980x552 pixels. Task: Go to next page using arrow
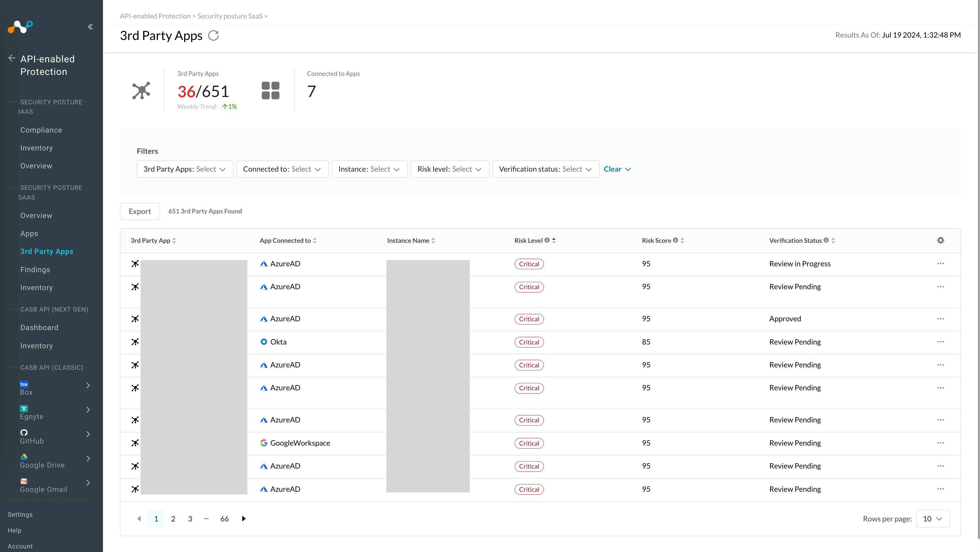pyautogui.click(x=244, y=518)
